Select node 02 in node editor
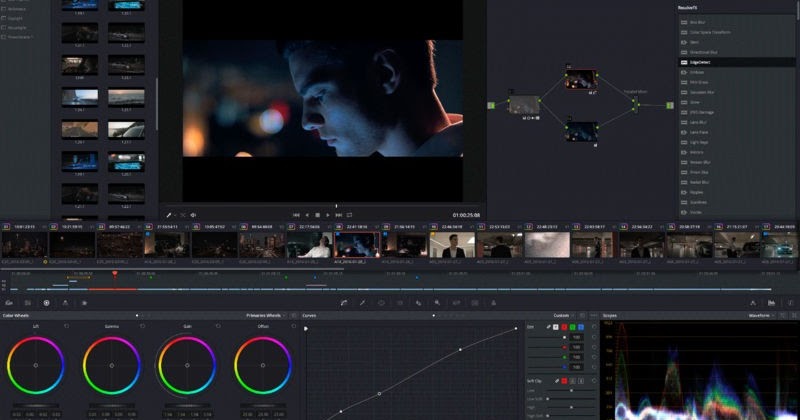Image resolution: width=800 pixels, height=420 pixels. [x=581, y=80]
